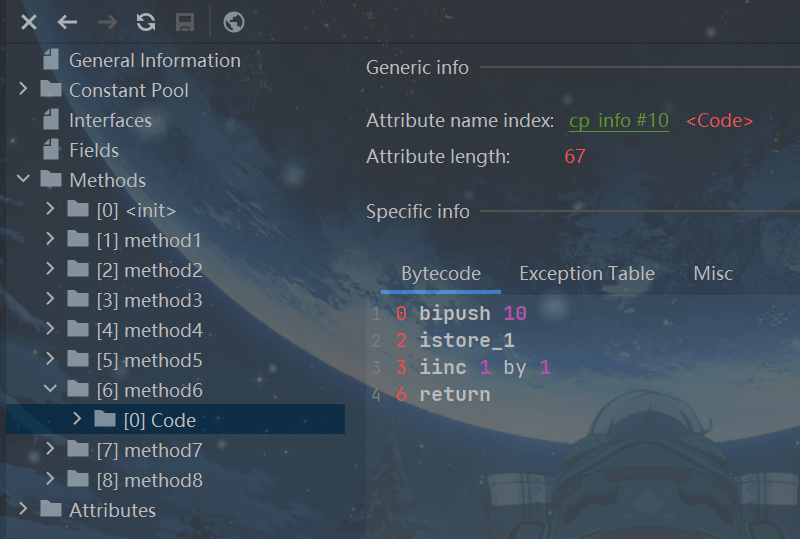Click the bipush instruction in bytecode
This screenshot has width=800, height=539.
tap(456, 313)
